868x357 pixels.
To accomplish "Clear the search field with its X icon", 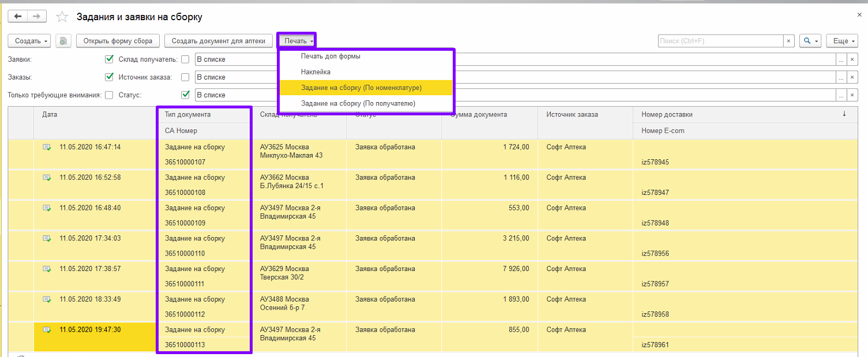I will 788,41.
